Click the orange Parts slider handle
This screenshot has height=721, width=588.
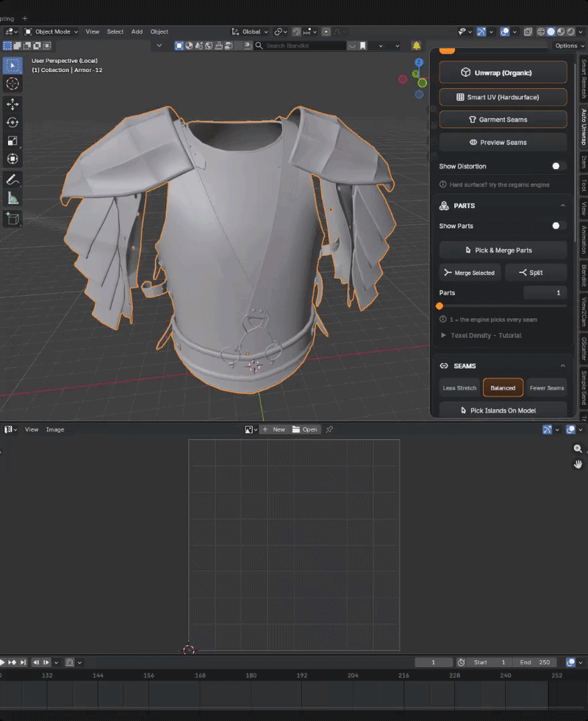click(440, 306)
